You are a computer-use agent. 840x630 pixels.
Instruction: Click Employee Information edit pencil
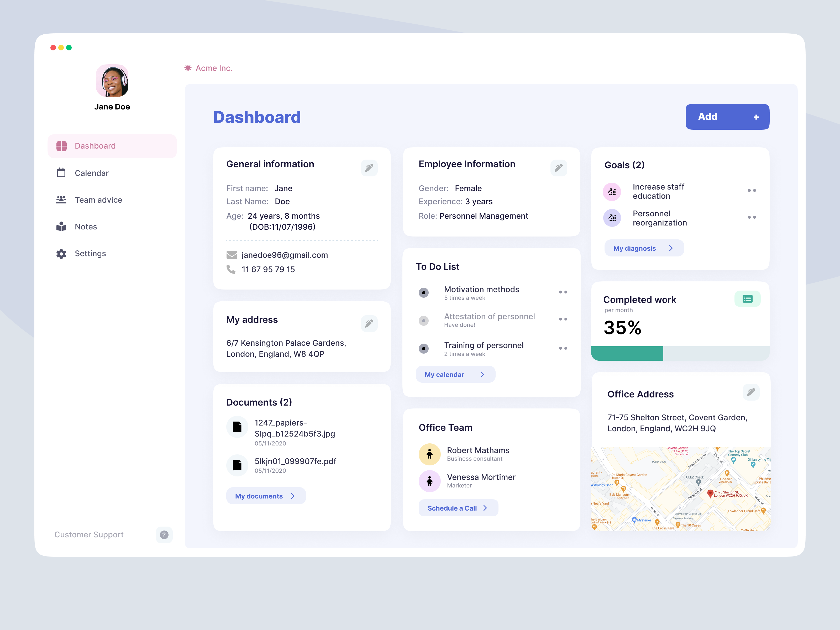(x=558, y=168)
